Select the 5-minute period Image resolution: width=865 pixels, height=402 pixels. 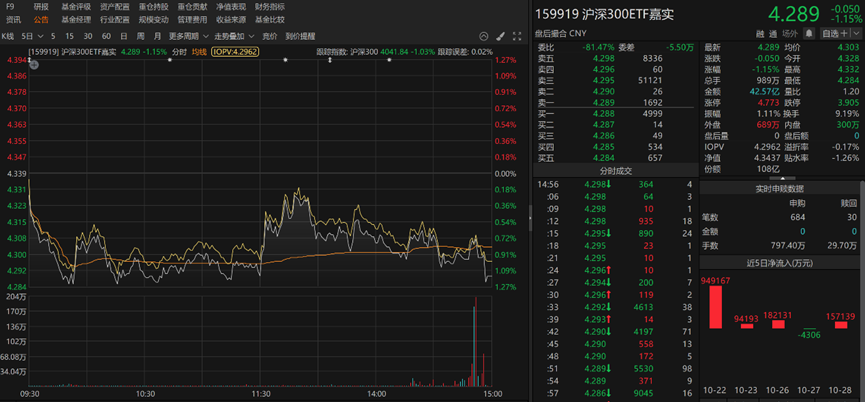point(53,36)
